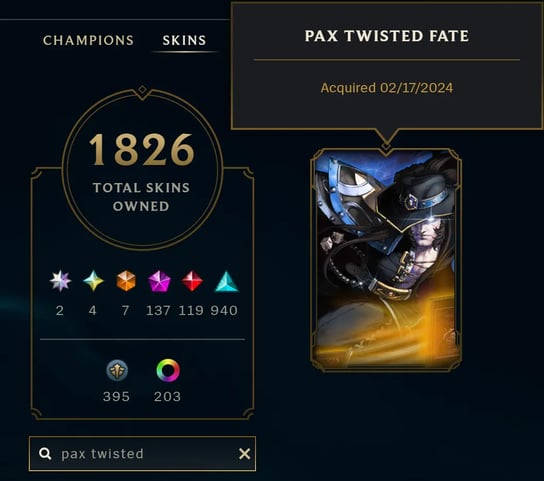Click the Epic magenta pentagon gem icon
Image resolution: width=544 pixels, height=481 pixels.
[x=159, y=281]
